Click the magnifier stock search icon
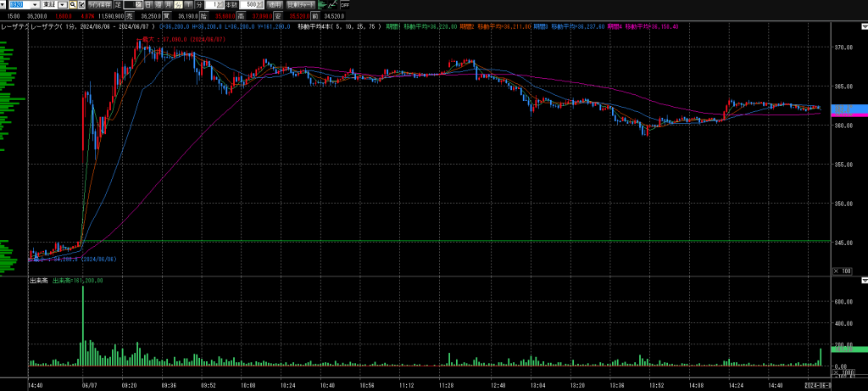Screen dimensions: 868x391 pos(72,5)
